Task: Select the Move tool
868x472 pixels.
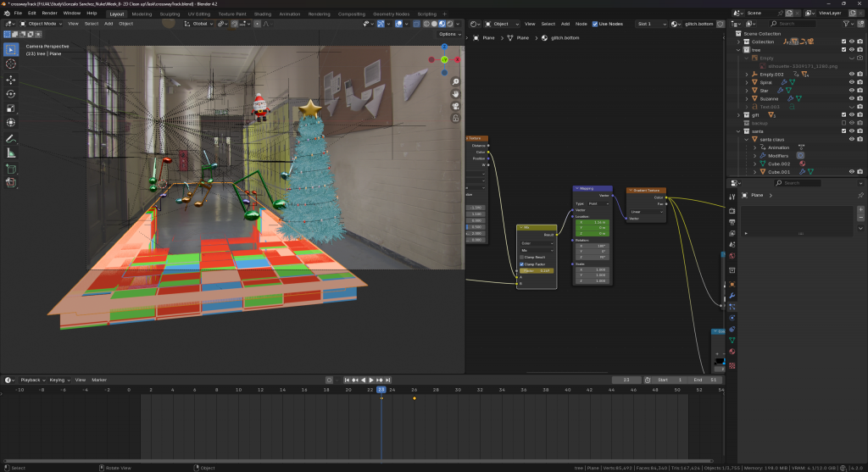Action: (10, 80)
